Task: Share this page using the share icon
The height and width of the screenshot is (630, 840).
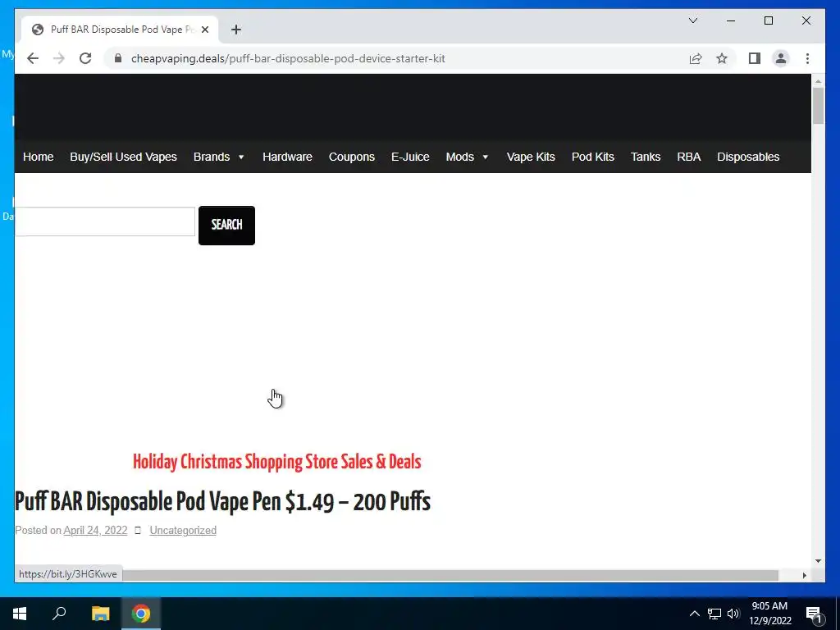Action: (696, 58)
